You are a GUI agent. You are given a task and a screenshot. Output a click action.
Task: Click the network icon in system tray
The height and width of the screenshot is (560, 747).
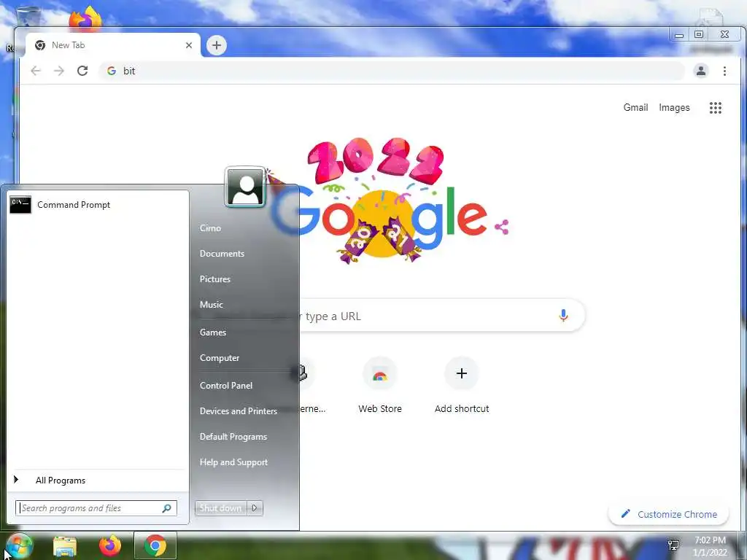coord(673,545)
